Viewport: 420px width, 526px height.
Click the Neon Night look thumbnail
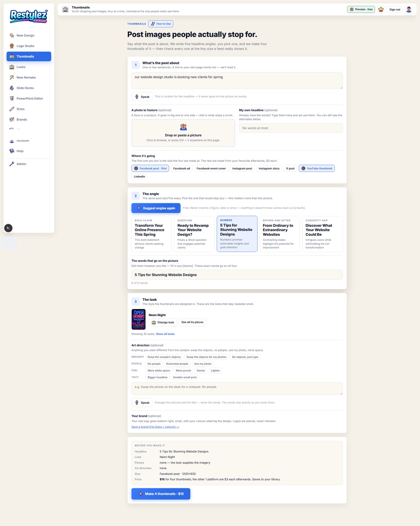(139, 319)
